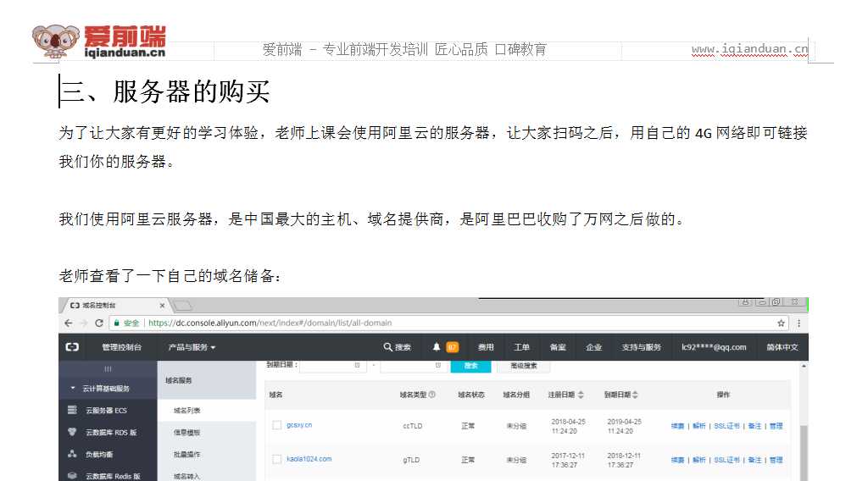This screenshot has height=481, width=868.
Task: Click 管理 for gcsxy.cn
Action: pos(776,426)
